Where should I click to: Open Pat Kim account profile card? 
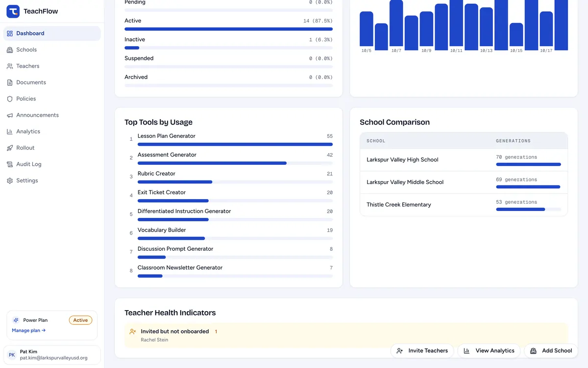(x=52, y=355)
